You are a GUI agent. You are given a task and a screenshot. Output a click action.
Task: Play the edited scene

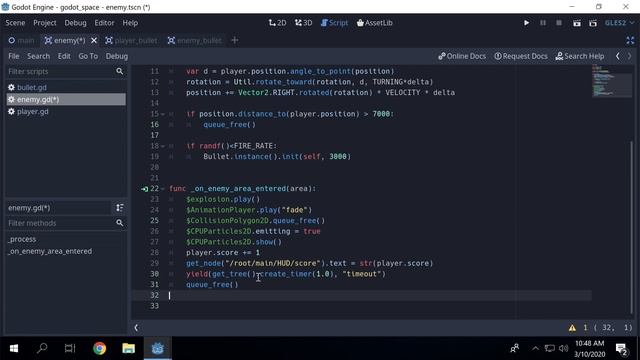576,23
